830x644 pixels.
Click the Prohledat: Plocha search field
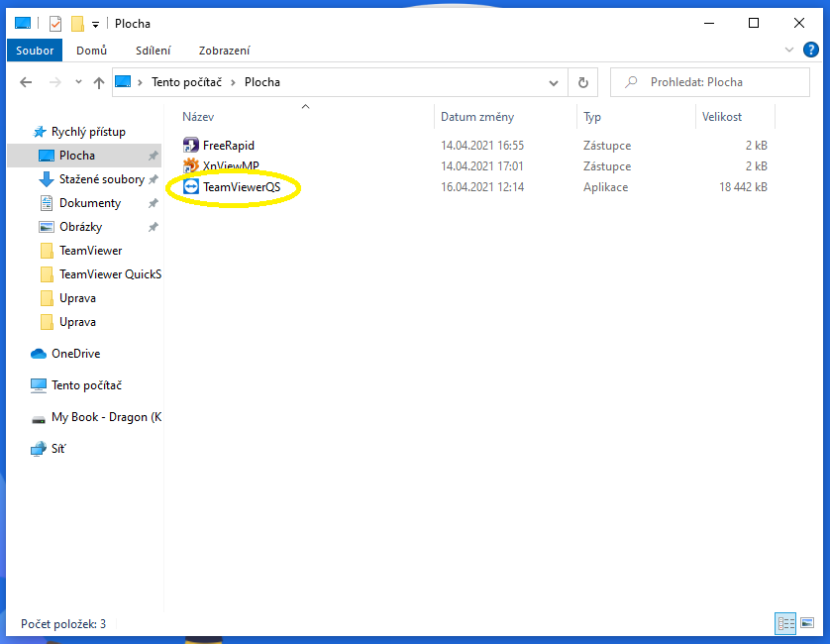point(710,82)
